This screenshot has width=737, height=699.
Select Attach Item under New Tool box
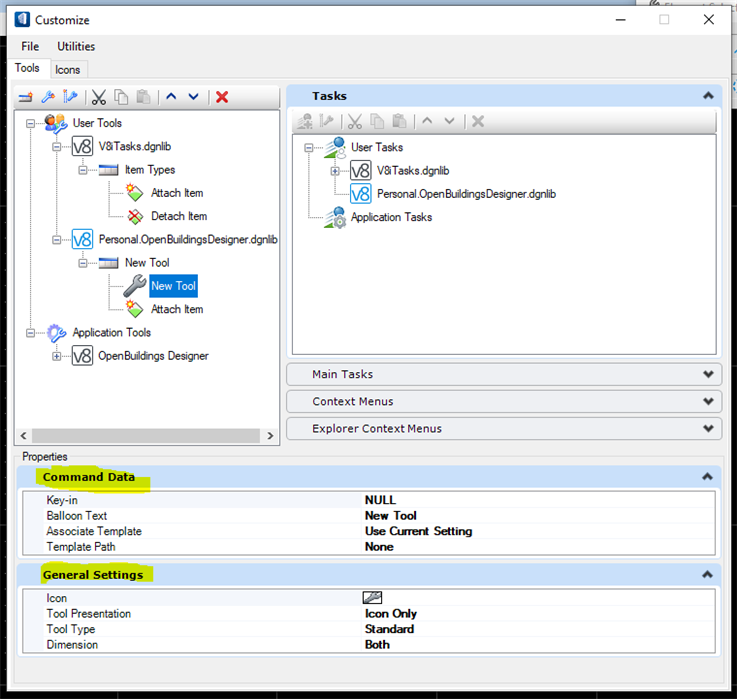click(177, 309)
